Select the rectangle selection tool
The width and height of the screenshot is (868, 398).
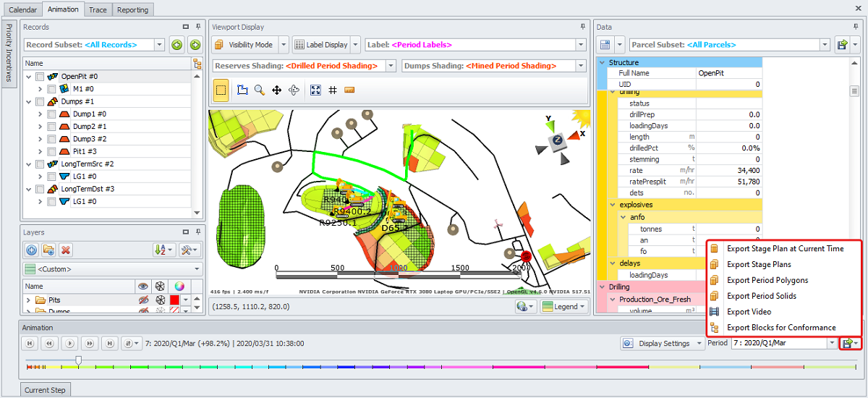click(221, 90)
